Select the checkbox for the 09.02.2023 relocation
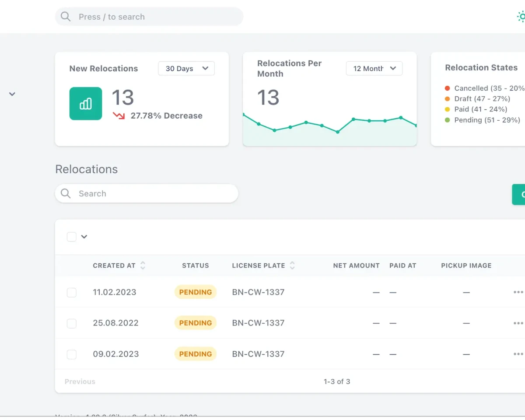 71,354
